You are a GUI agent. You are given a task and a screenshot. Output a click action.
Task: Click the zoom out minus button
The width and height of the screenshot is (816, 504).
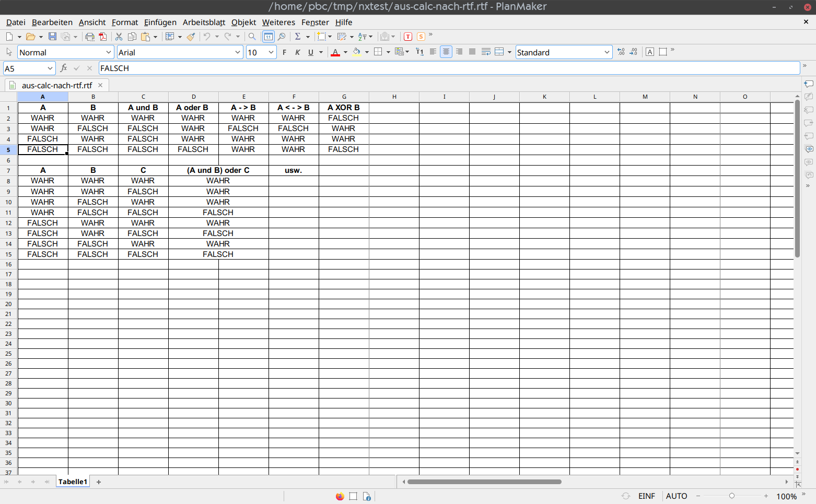click(x=698, y=496)
